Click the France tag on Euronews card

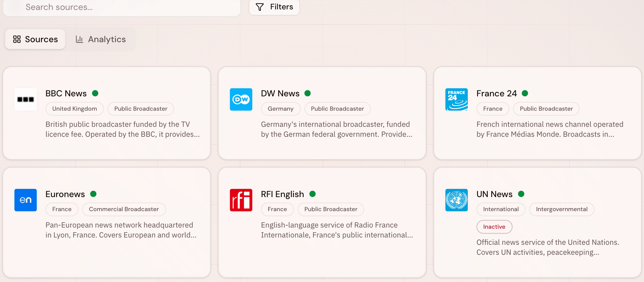tap(62, 209)
